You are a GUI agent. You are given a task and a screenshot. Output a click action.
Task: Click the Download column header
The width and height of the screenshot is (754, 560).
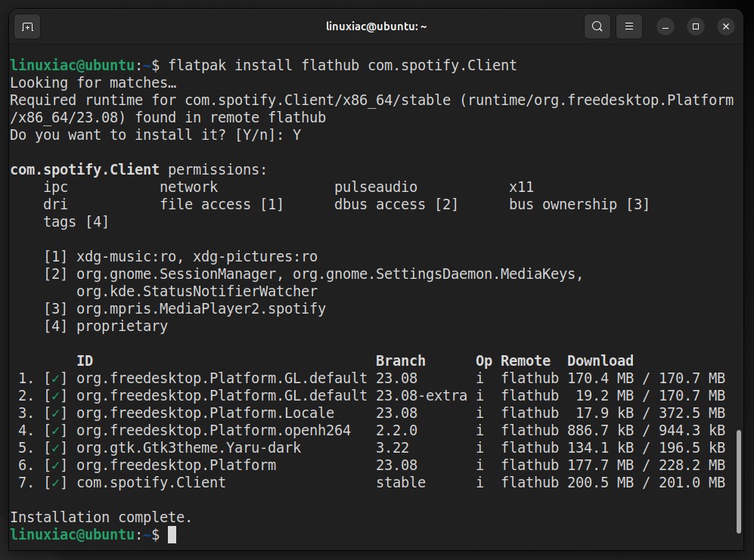coord(600,361)
